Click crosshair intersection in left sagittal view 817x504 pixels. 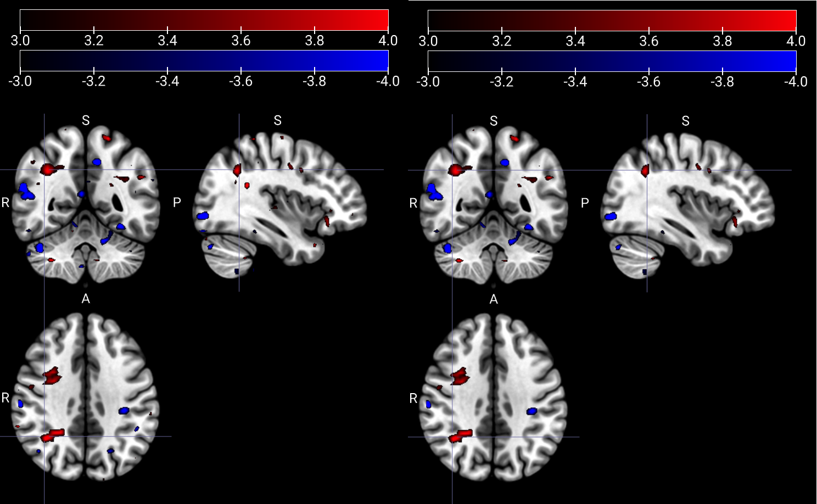tap(239, 170)
